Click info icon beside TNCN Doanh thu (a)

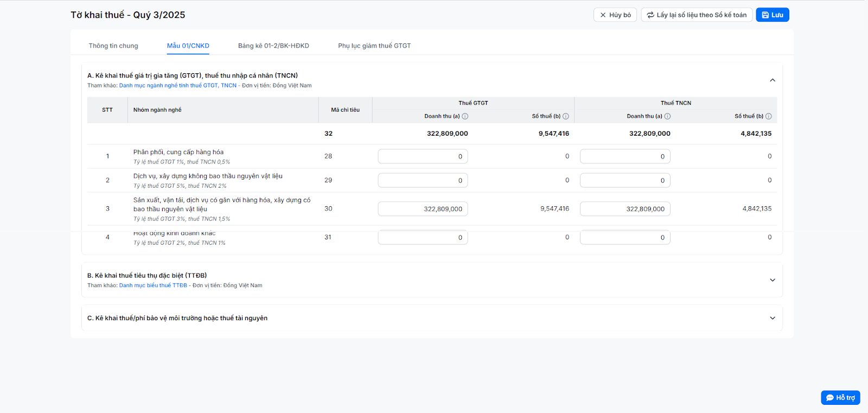(667, 116)
